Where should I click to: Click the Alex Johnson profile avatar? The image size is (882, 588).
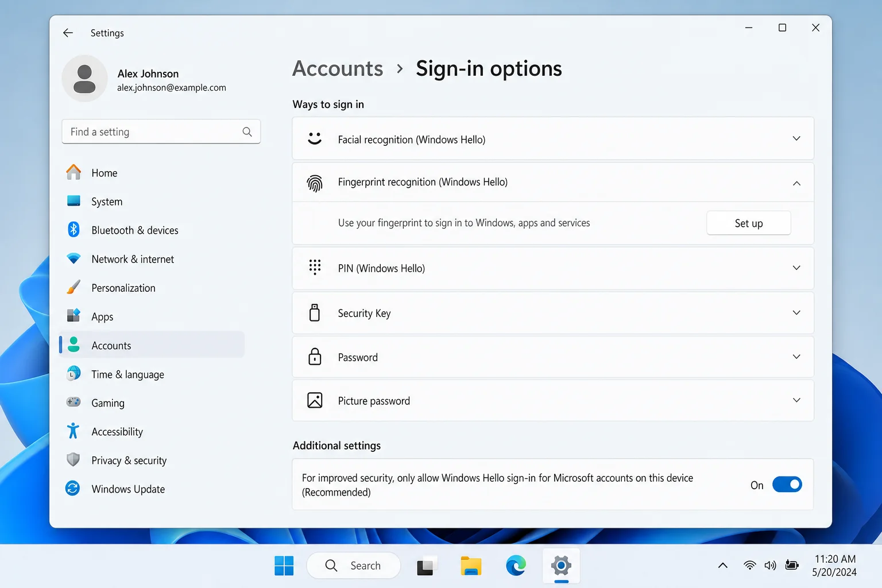pos(84,79)
